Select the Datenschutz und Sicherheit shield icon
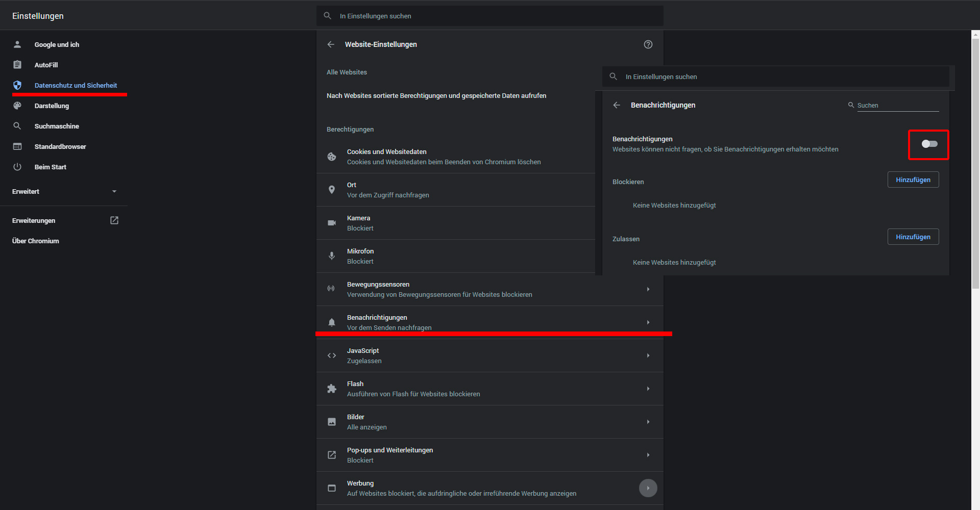This screenshot has width=980, height=510. (17, 85)
